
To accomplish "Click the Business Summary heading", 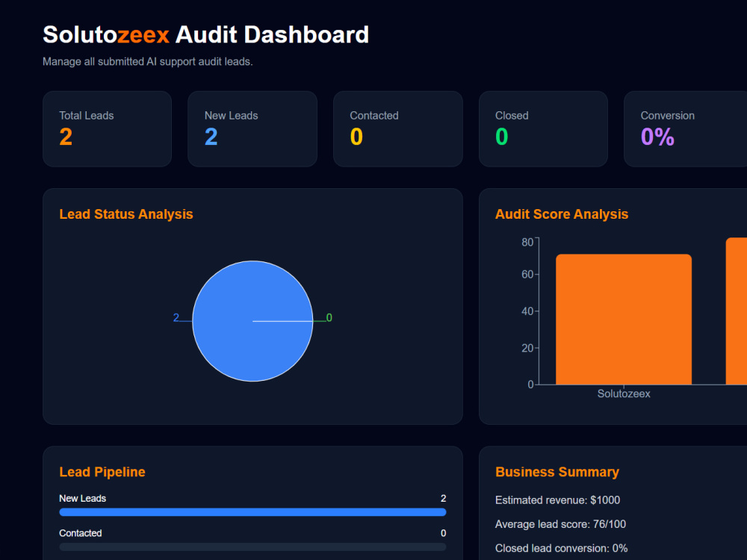I will pos(557,472).
